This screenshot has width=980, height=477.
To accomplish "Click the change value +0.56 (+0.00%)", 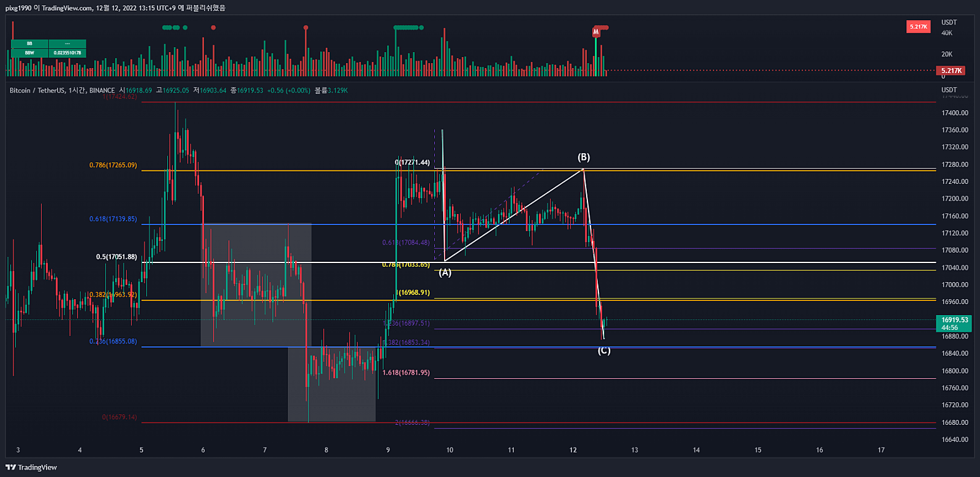I will [288, 90].
